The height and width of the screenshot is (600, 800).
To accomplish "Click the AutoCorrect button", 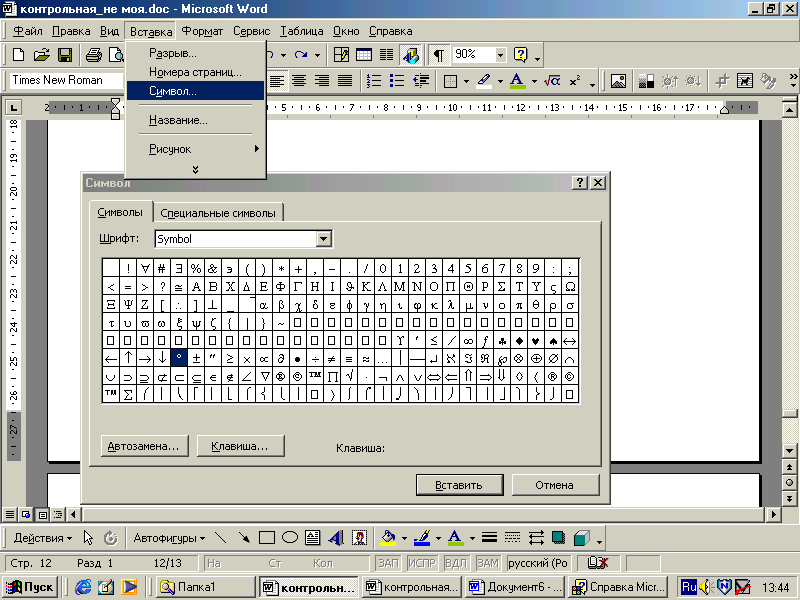I will 144,446.
